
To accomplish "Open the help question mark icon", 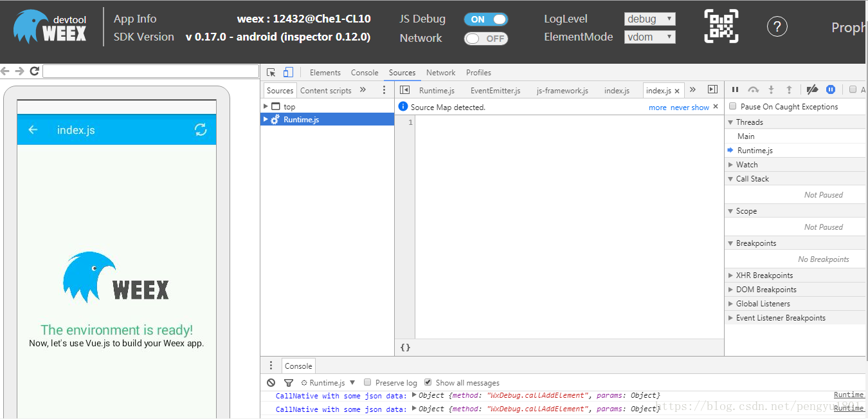I will click(x=777, y=26).
